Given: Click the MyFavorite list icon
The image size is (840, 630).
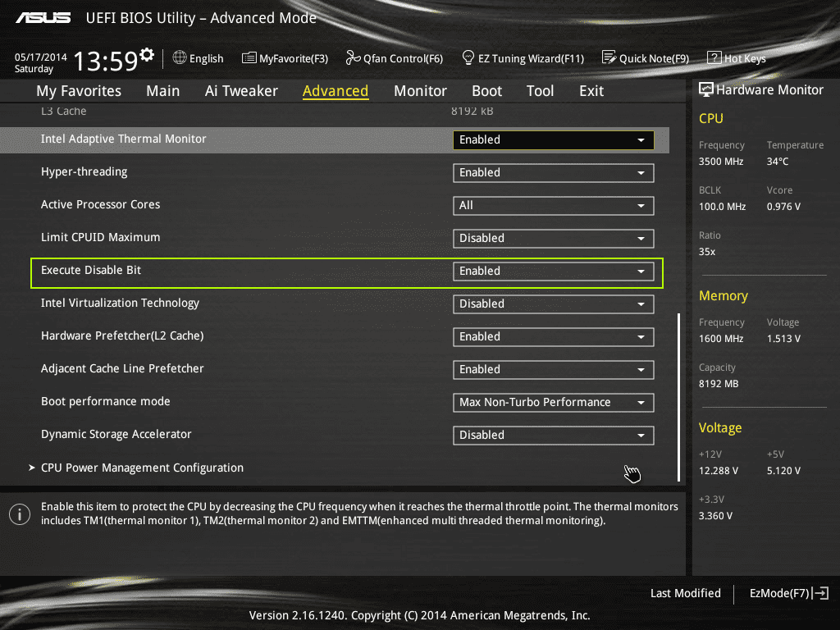Looking at the screenshot, I should pos(249,58).
